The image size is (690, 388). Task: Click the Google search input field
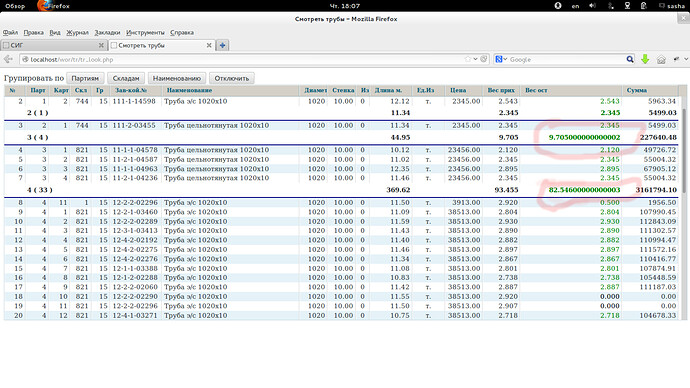[x=567, y=59]
